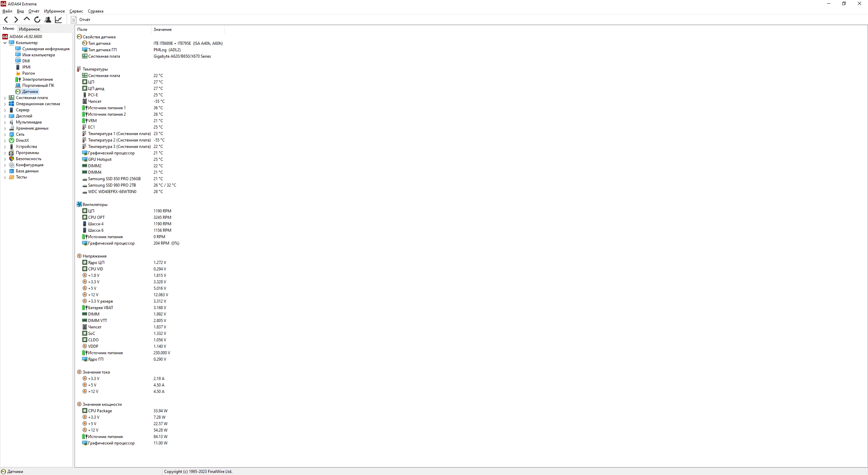Open the user Favorites manager icon
The width and height of the screenshot is (868, 475).
[48, 20]
